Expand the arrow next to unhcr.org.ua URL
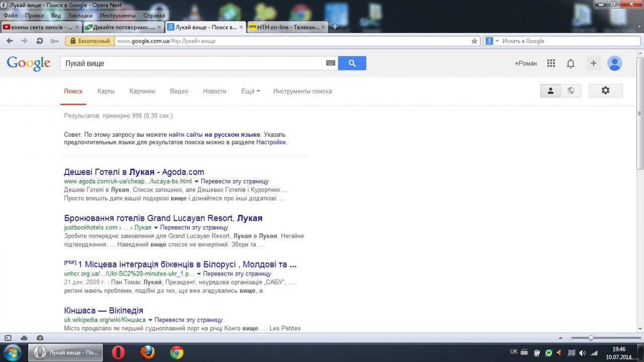 199,274
